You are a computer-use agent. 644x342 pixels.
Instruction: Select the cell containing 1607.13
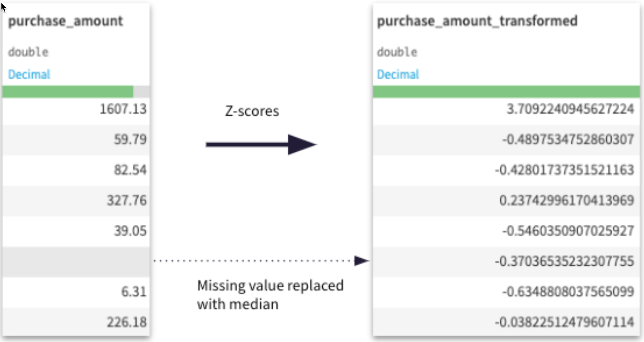[x=123, y=109]
